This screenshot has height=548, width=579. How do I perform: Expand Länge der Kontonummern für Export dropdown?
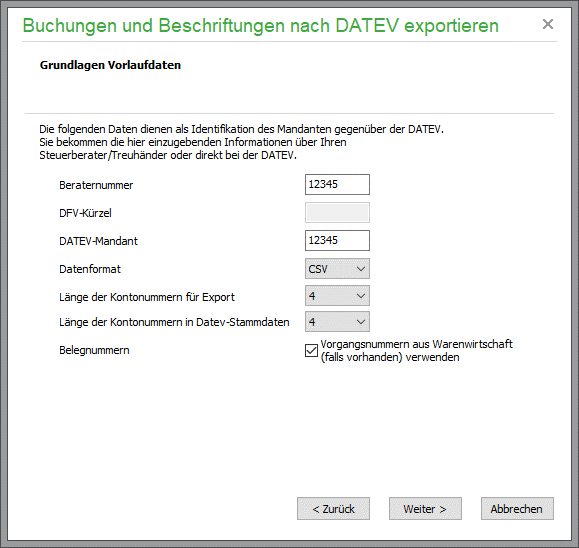pyautogui.click(x=337, y=296)
